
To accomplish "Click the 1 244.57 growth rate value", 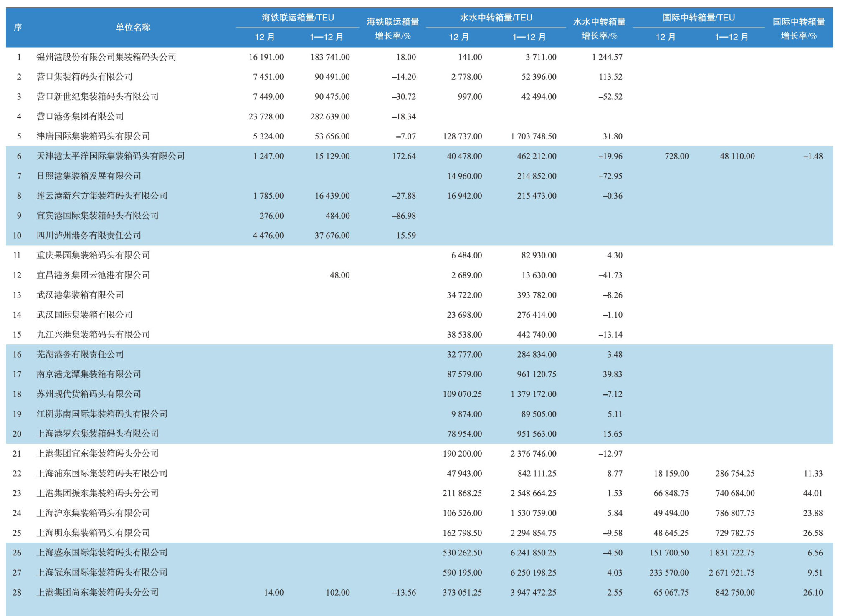I will click(x=607, y=57).
